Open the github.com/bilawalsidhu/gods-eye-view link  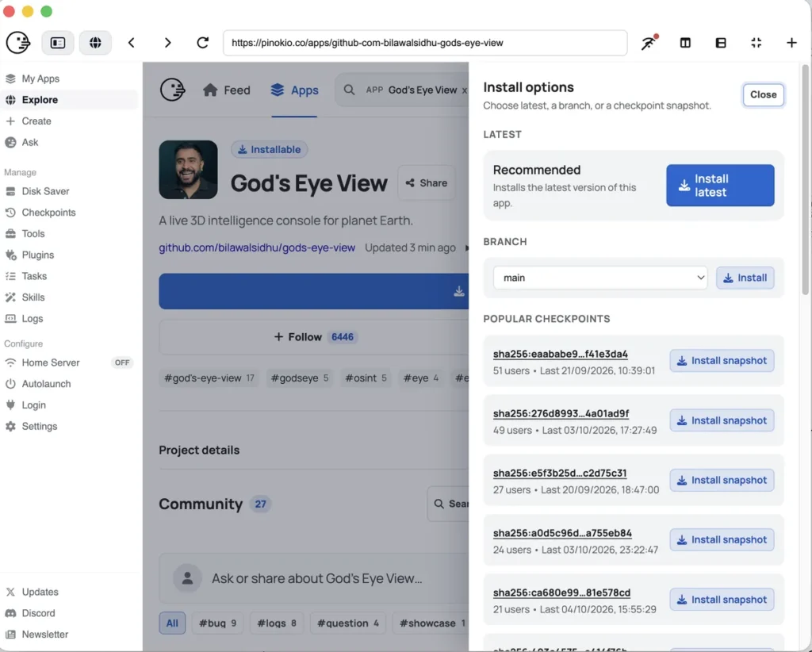257,247
